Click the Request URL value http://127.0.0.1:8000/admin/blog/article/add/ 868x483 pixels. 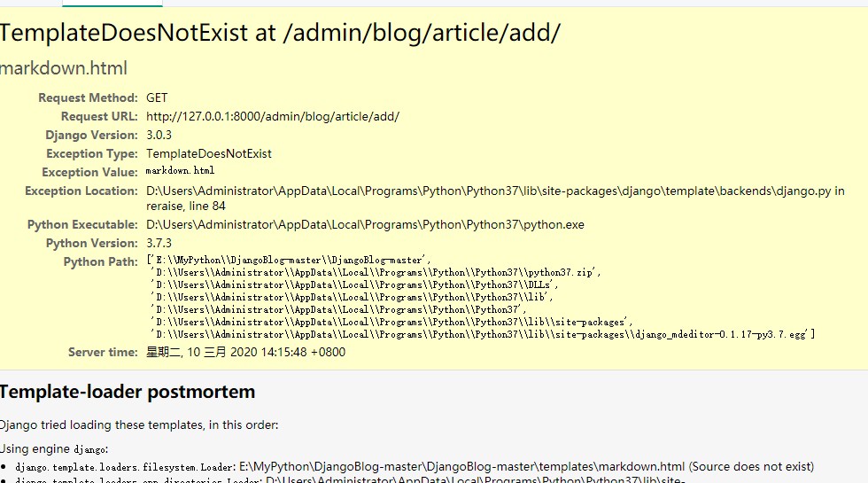click(x=273, y=117)
